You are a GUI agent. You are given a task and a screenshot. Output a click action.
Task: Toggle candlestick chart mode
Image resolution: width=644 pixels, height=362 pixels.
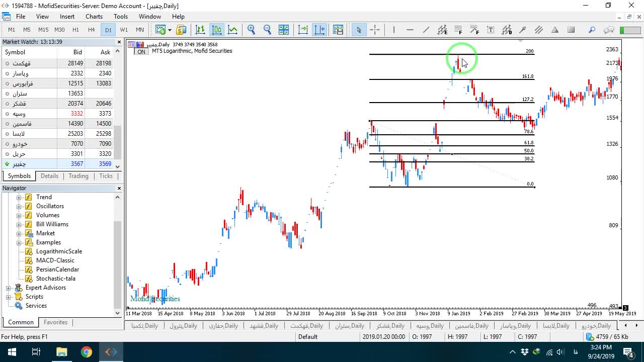coord(216,30)
